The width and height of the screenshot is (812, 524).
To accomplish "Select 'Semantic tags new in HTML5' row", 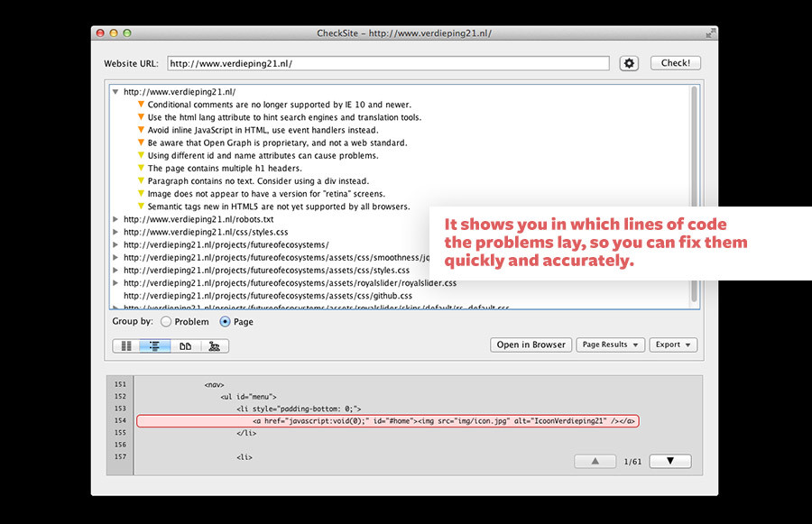I will click(x=279, y=207).
